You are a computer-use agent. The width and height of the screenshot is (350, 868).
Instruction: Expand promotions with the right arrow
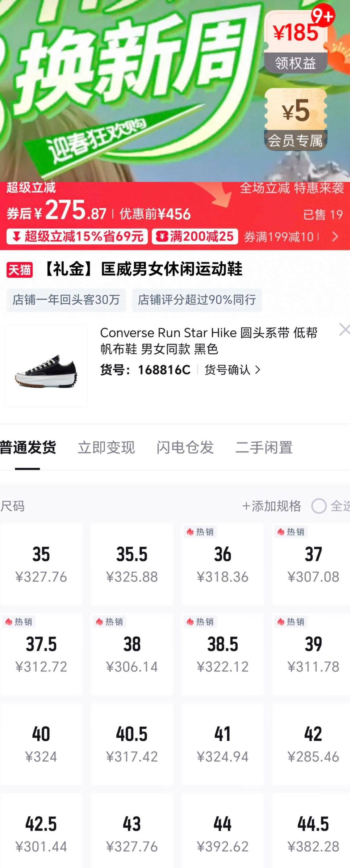tap(335, 237)
